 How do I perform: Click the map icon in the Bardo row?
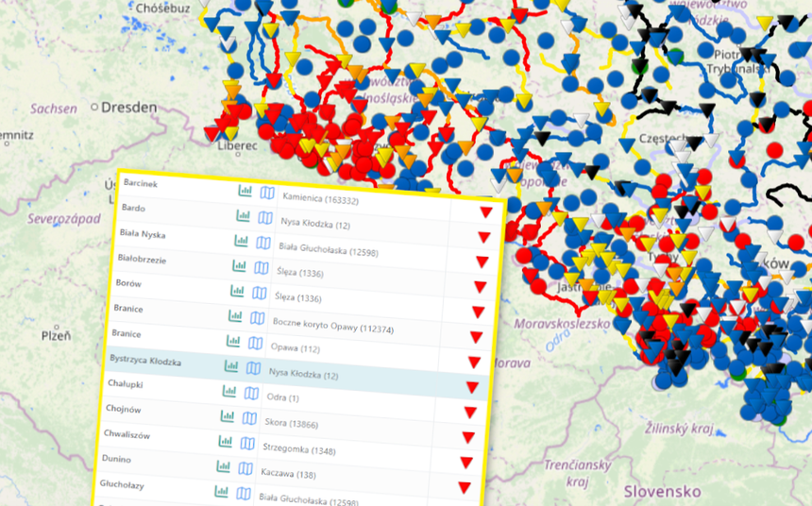pos(265,217)
